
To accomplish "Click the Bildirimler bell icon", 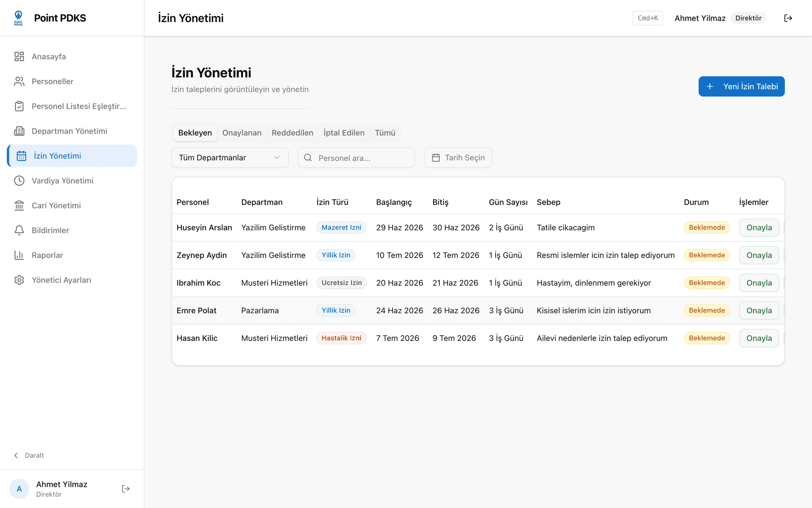I will click(x=19, y=230).
